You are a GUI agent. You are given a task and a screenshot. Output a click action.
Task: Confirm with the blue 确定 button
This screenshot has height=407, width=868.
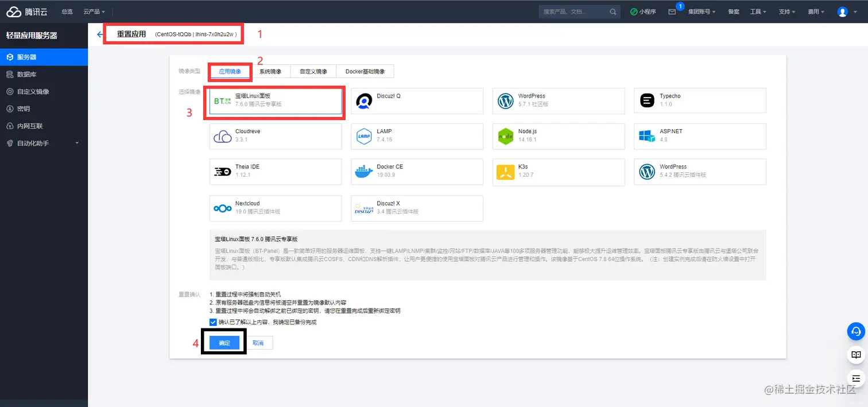224,343
